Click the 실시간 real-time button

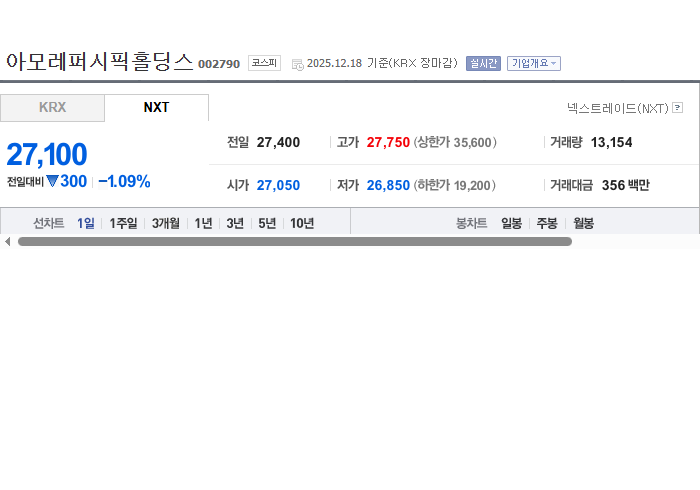click(x=483, y=63)
